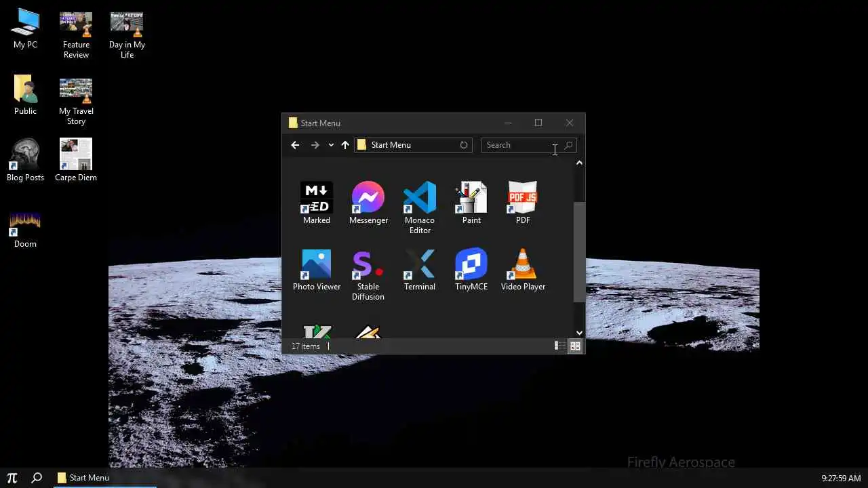
Task: Switch to details list view
Action: pos(560,346)
